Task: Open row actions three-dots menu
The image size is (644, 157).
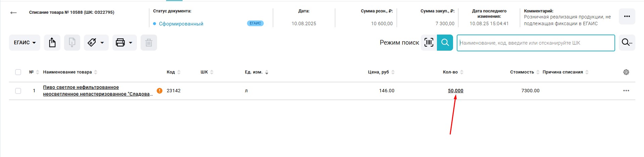Action: (x=626, y=91)
